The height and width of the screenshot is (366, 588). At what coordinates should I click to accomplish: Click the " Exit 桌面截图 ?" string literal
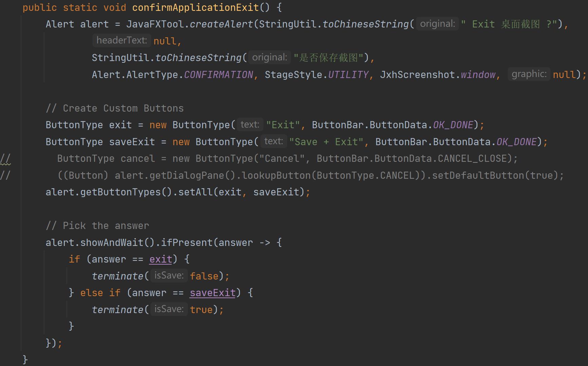[509, 24]
